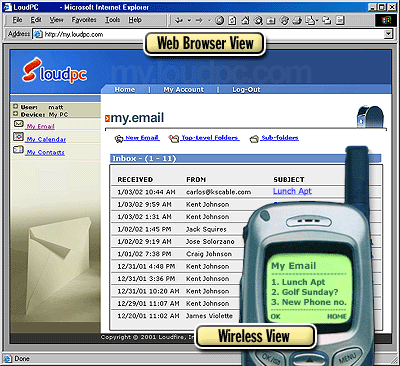Toggle the square next to Device label
Viewport: 400px width, 366px height.
(15, 114)
